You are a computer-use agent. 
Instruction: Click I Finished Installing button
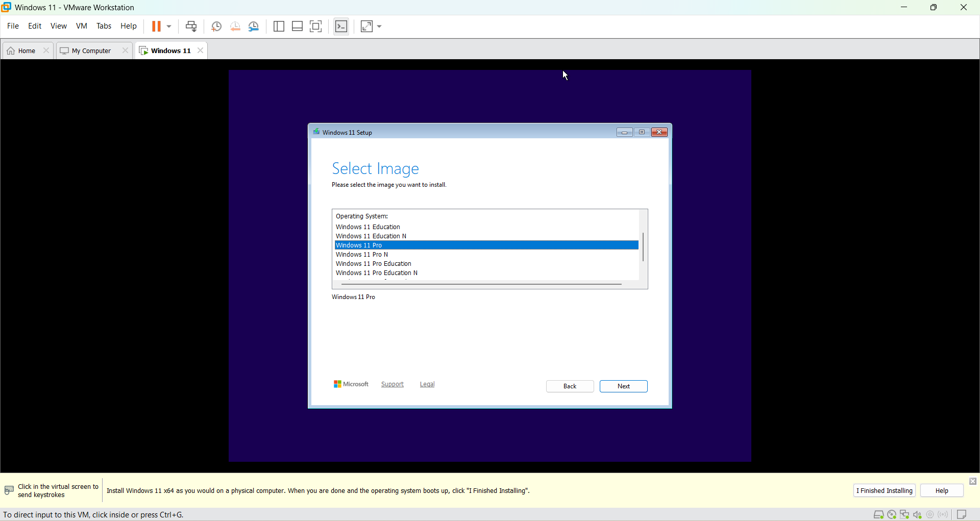[x=885, y=491]
